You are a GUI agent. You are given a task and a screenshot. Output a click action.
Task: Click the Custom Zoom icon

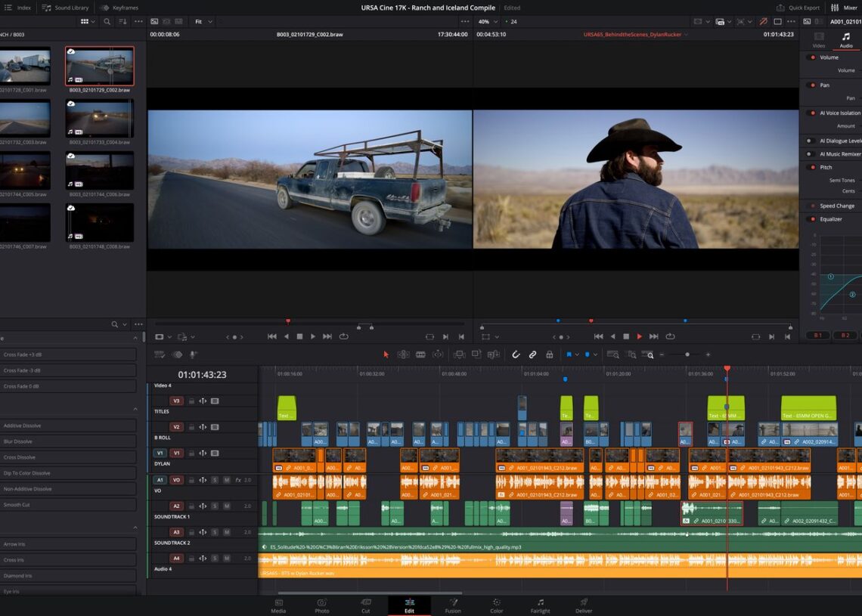648,354
